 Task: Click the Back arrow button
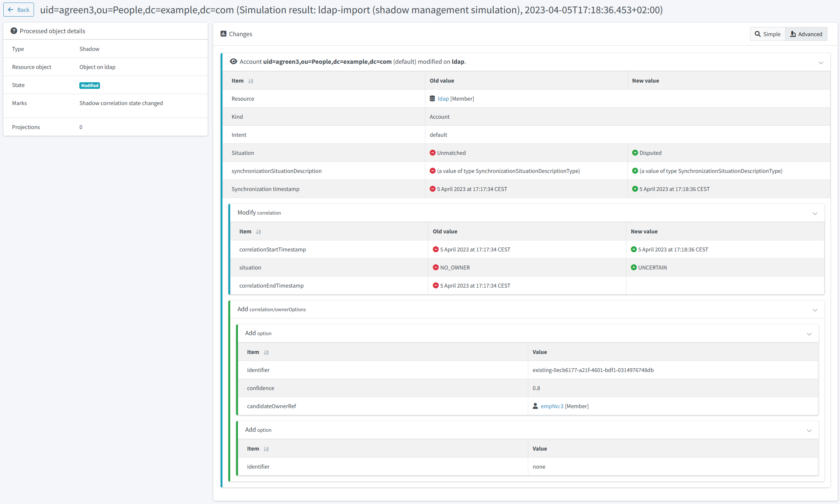[18, 10]
